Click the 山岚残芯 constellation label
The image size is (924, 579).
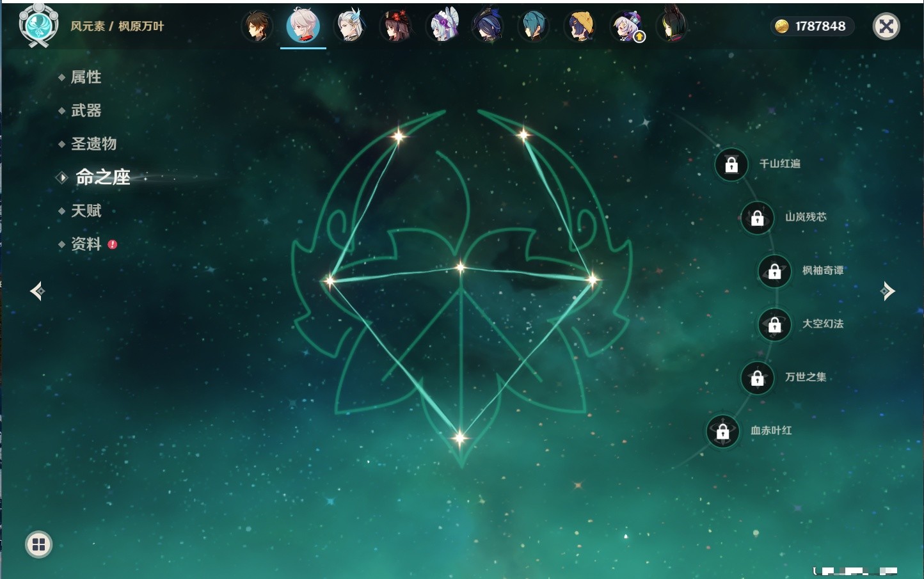[806, 217]
